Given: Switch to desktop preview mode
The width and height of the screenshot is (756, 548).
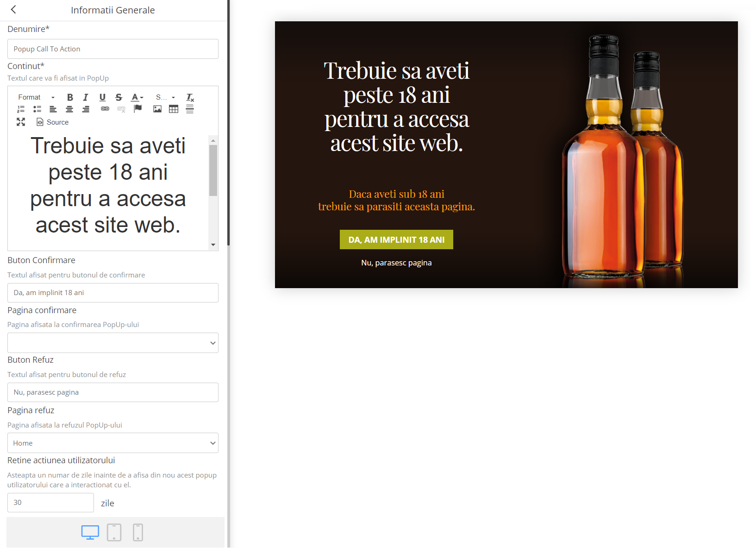Looking at the screenshot, I should click(x=90, y=532).
